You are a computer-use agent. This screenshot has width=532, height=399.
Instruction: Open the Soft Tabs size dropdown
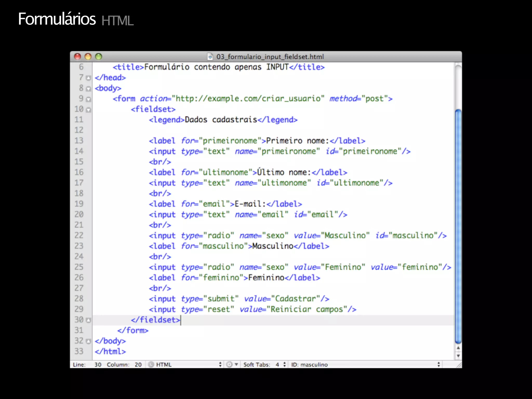[x=284, y=364]
